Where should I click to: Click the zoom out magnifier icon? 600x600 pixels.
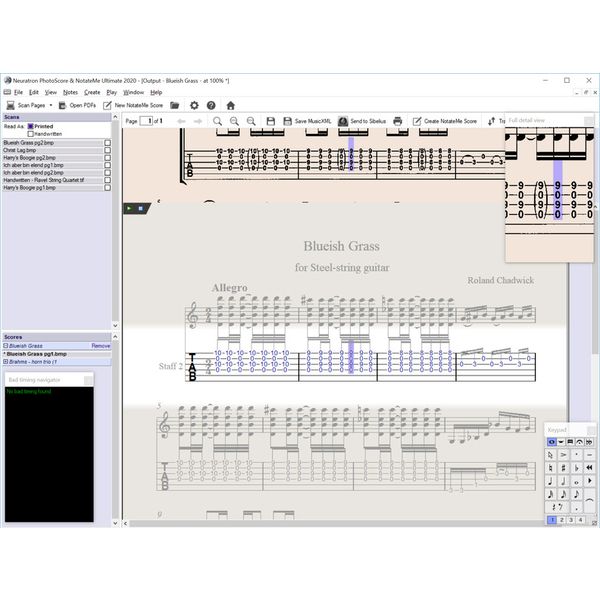coord(251,121)
